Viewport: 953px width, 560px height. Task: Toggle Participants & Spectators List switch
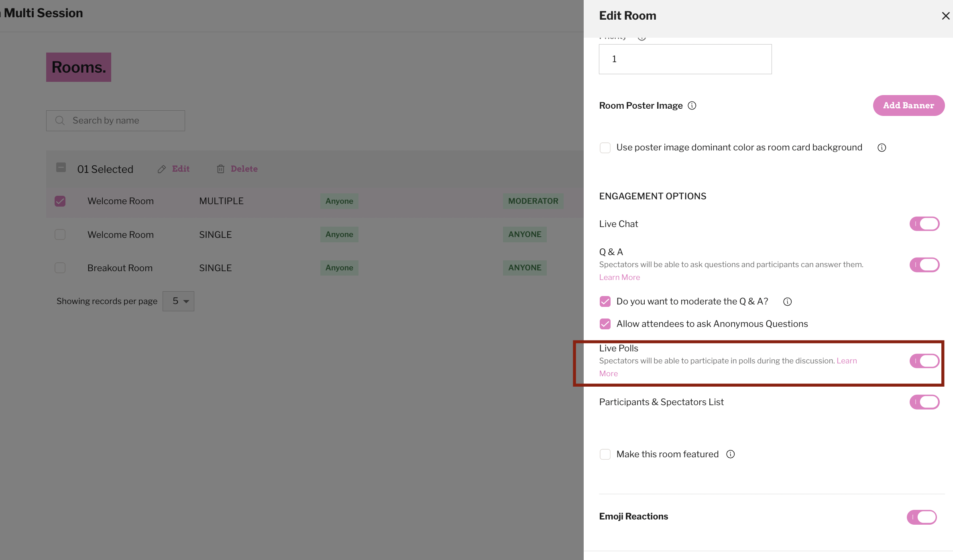pos(924,402)
